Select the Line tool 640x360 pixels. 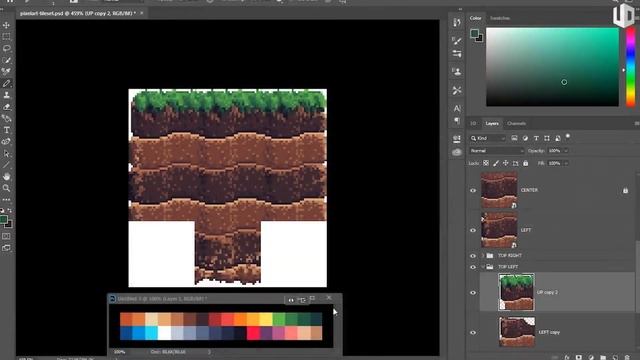[7, 165]
